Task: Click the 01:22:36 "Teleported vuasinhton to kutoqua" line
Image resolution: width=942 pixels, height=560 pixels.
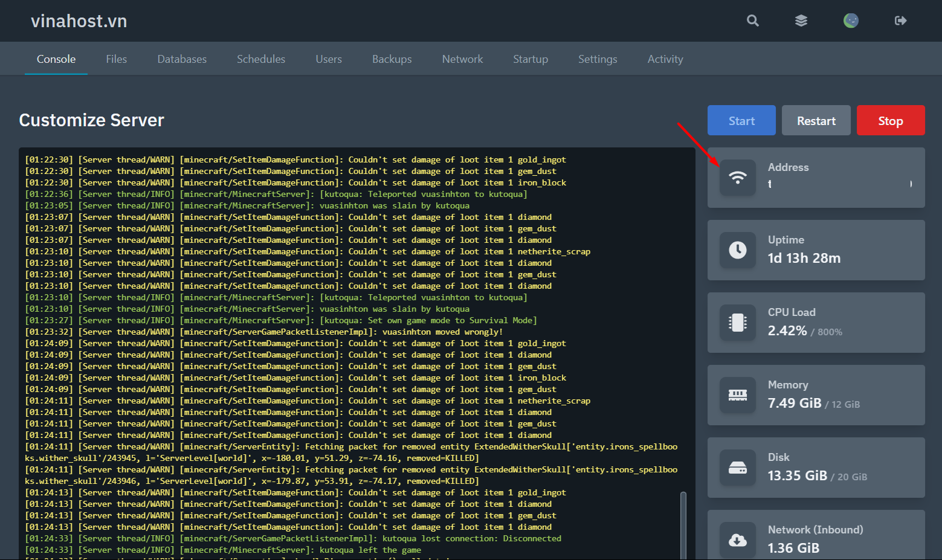Action: point(276,194)
